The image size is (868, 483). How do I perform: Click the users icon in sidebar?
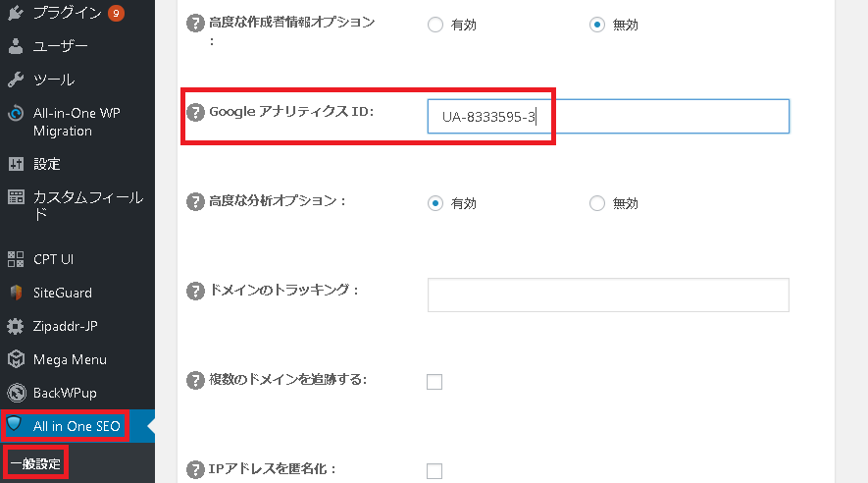16,46
